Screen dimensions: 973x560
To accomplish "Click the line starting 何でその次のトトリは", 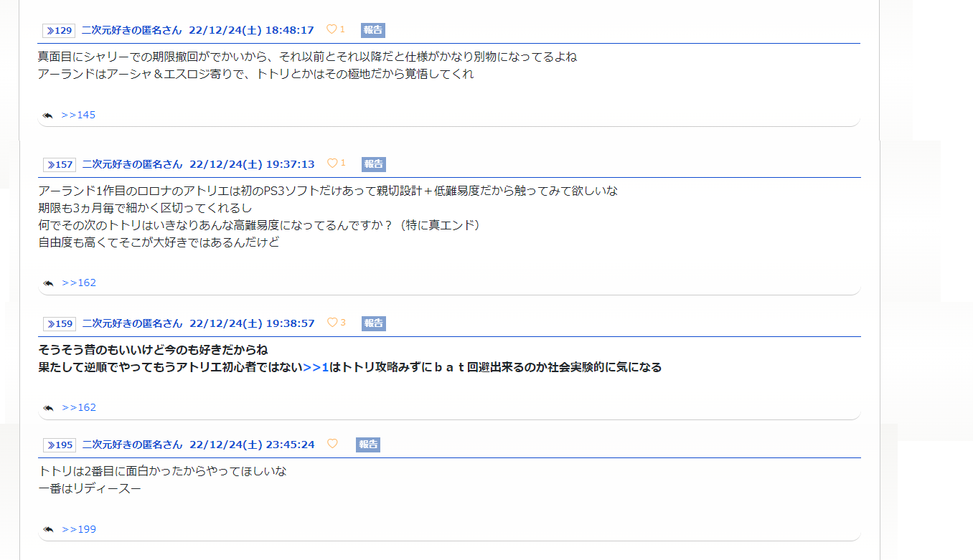I will tap(259, 225).
